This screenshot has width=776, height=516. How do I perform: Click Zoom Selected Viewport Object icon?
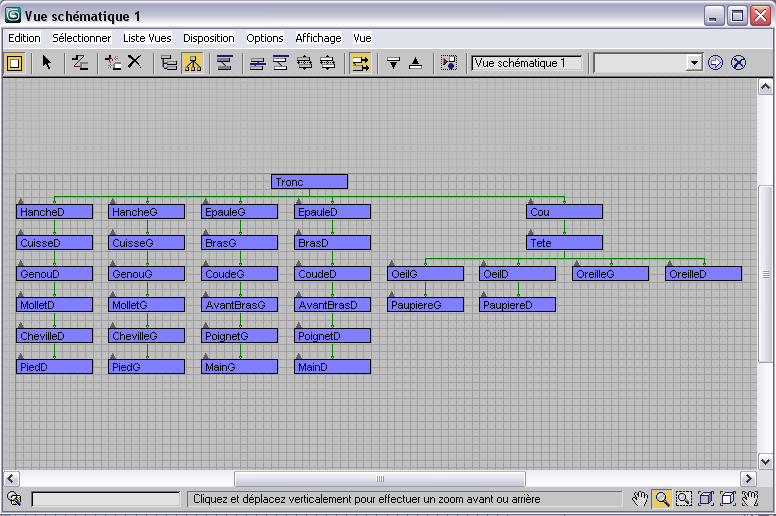click(x=15, y=499)
